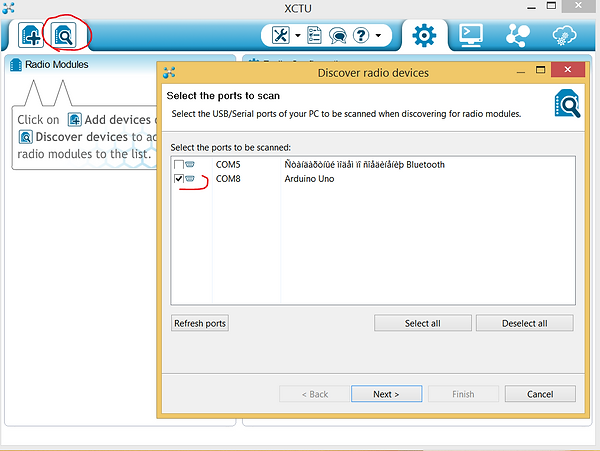Click the Help question mark icon
The width and height of the screenshot is (600, 451).
click(361, 36)
